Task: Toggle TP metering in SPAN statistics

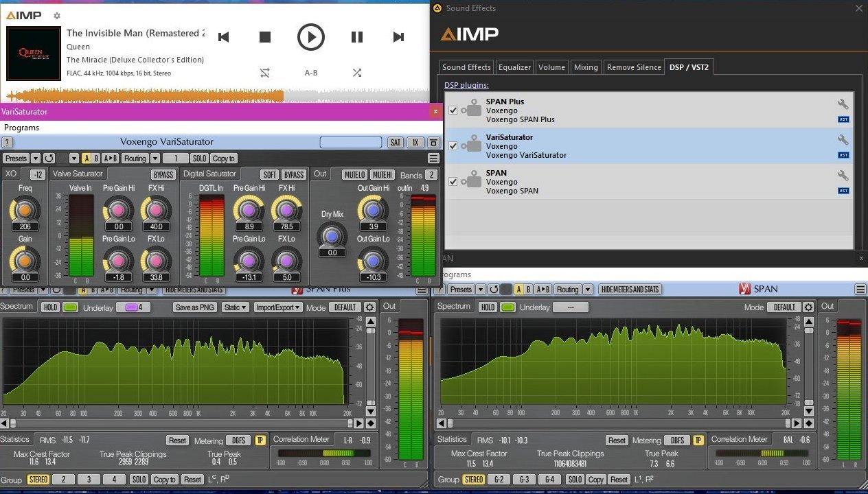Action: tap(698, 440)
